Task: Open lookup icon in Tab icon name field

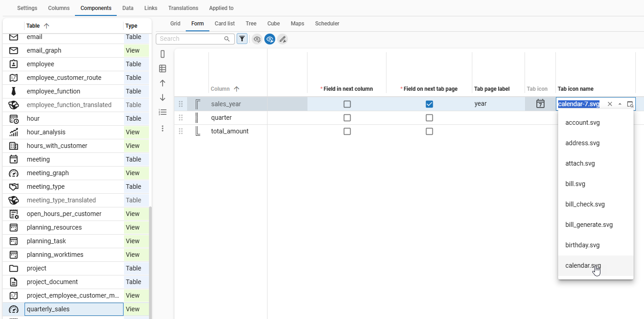Action: [x=630, y=104]
